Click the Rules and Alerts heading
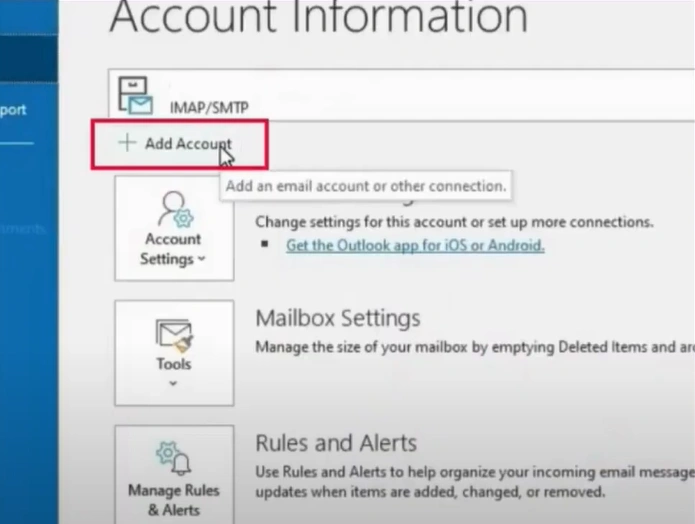Viewport: 695px width, 524px height. click(x=336, y=443)
